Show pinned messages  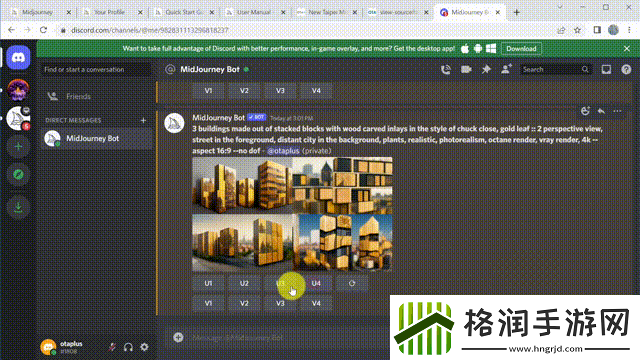pyautogui.click(x=486, y=69)
